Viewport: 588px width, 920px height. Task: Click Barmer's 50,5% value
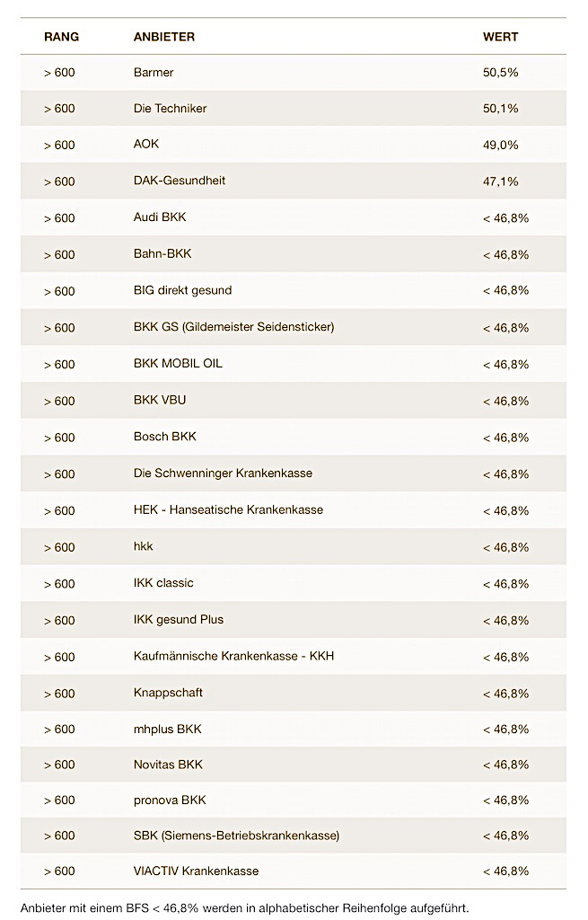(500, 72)
